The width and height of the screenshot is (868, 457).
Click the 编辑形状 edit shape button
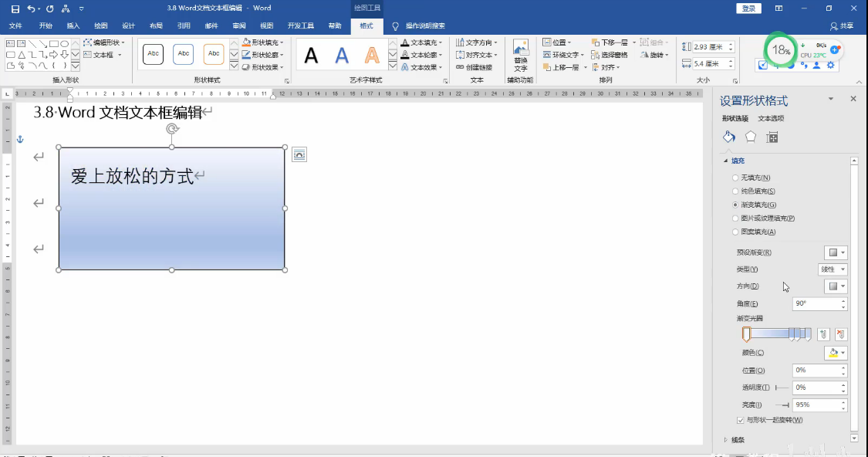tap(104, 42)
